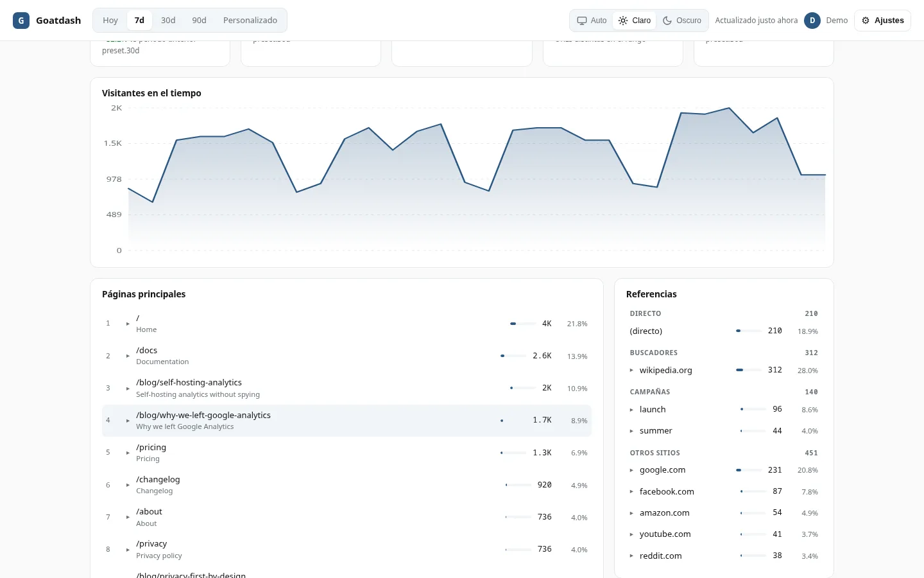Click wikipedia.org in Referencias
924x578 pixels.
point(666,370)
